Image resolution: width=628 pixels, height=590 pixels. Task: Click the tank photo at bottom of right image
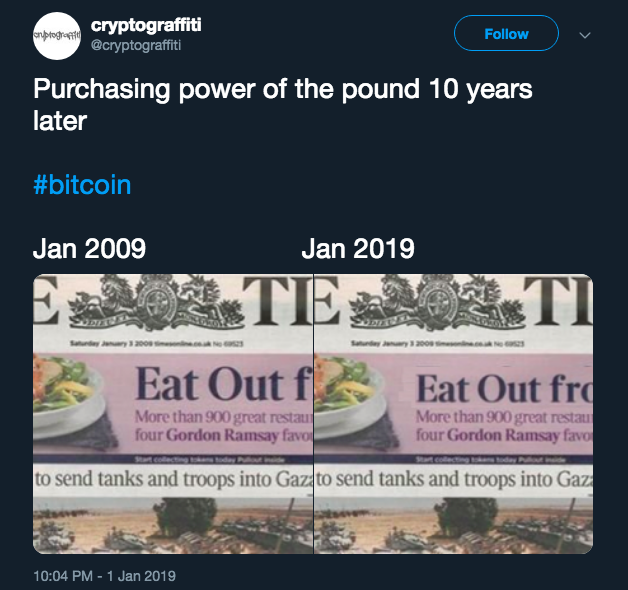pos(453,527)
